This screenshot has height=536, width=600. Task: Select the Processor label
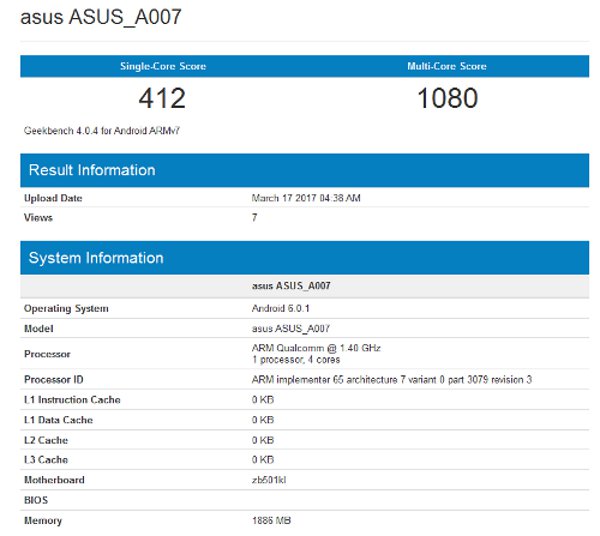click(x=47, y=354)
